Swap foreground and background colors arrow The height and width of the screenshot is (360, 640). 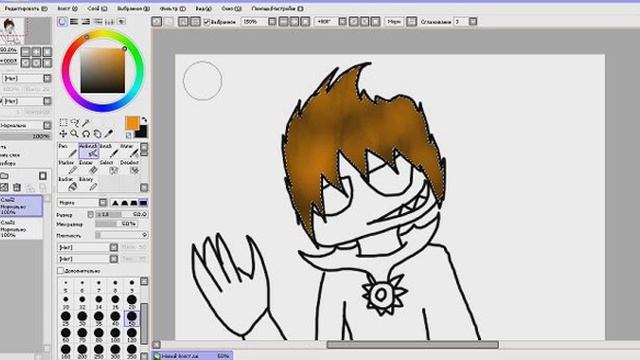144,120
